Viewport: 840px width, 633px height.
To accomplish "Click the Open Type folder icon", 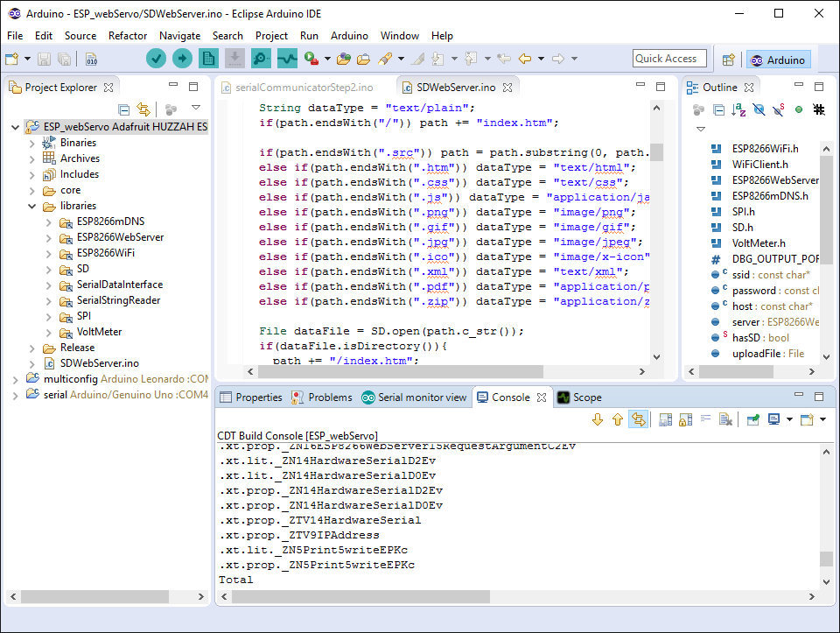I will (343, 59).
